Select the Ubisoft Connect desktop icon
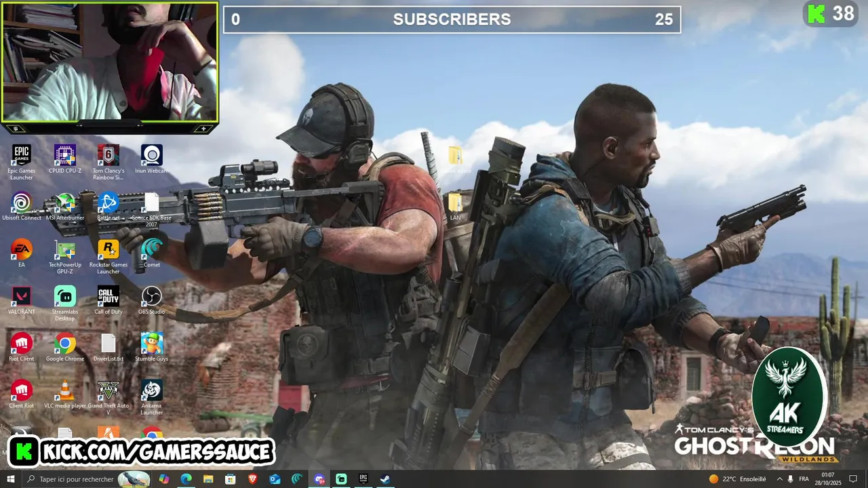868x488 pixels. 22,207
